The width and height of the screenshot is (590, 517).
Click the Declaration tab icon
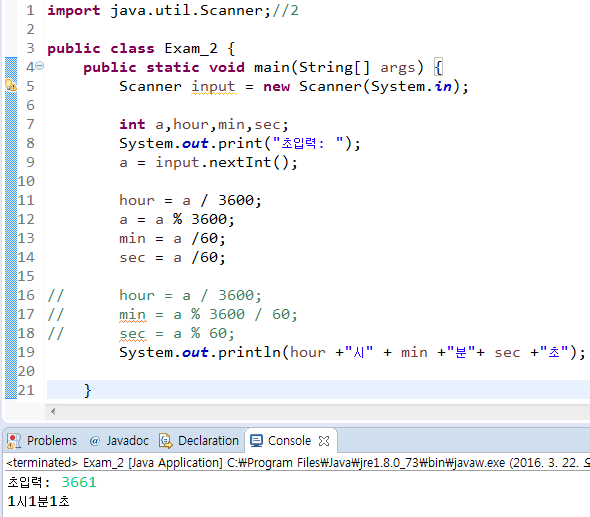coord(166,441)
